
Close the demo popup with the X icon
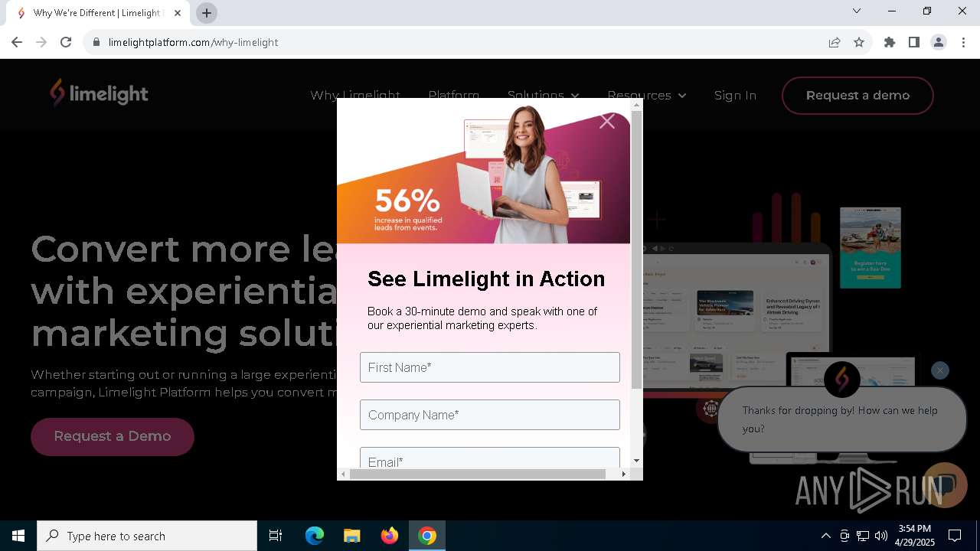607,122
